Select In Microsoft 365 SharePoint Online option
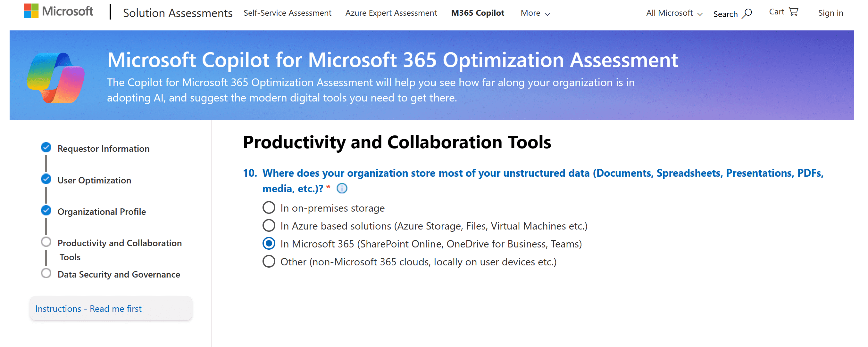The width and height of the screenshot is (868, 347). tap(269, 243)
